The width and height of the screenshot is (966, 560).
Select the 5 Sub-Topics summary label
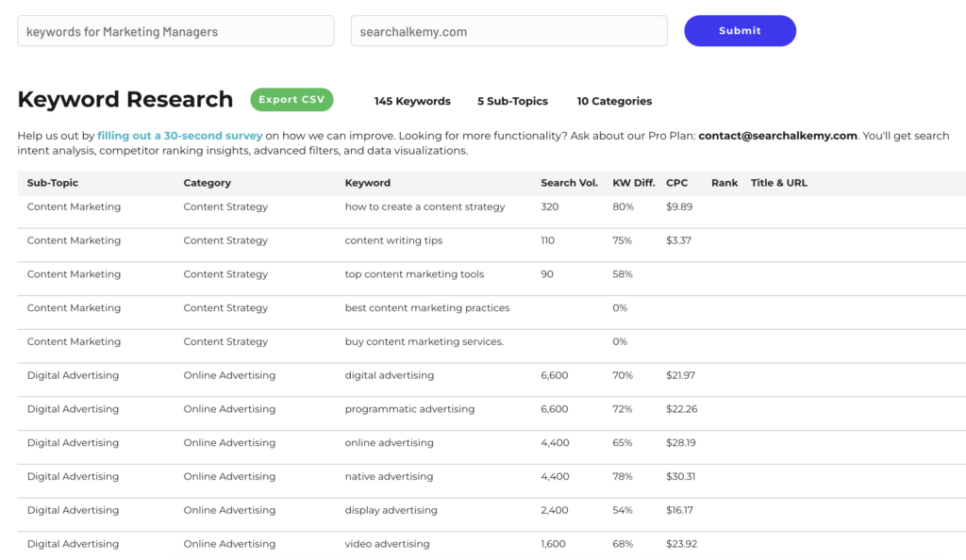tap(512, 101)
